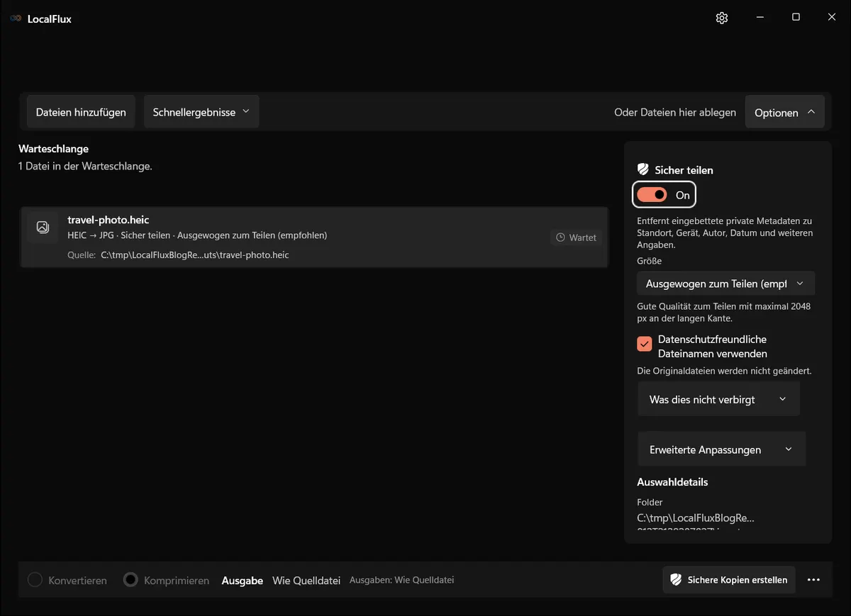Click the shield icon beside Sicher teilen
Viewport: 851px width, 616px height.
(643, 170)
